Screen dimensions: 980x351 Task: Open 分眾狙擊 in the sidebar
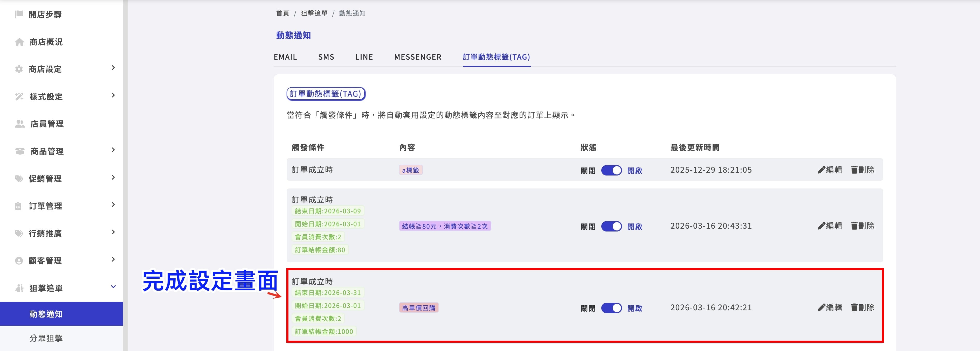[46, 338]
